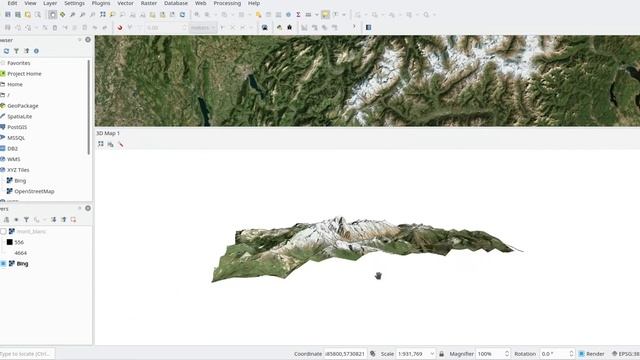The height and width of the screenshot is (360, 640).
Task: Uncheck the Bing layer visibility checkbox
Action: [x=3, y=264]
